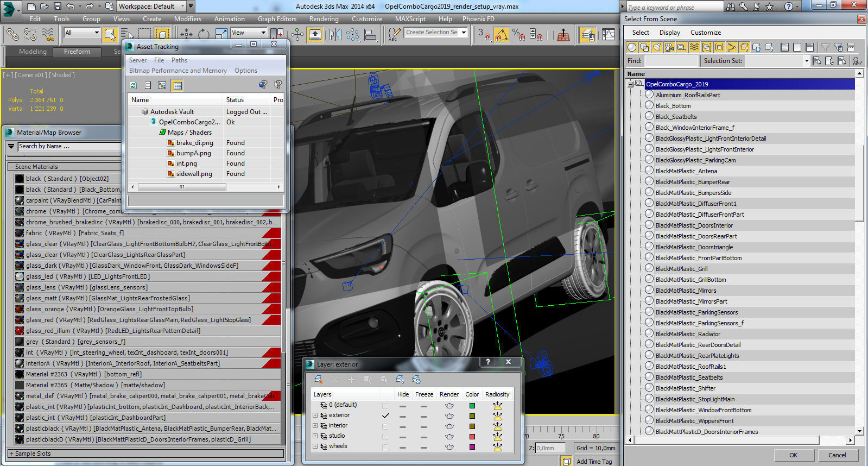Click Add Selected Objects plus icon in Layer dialog
The width and height of the screenshot is (868, 466).
[351, 379]
